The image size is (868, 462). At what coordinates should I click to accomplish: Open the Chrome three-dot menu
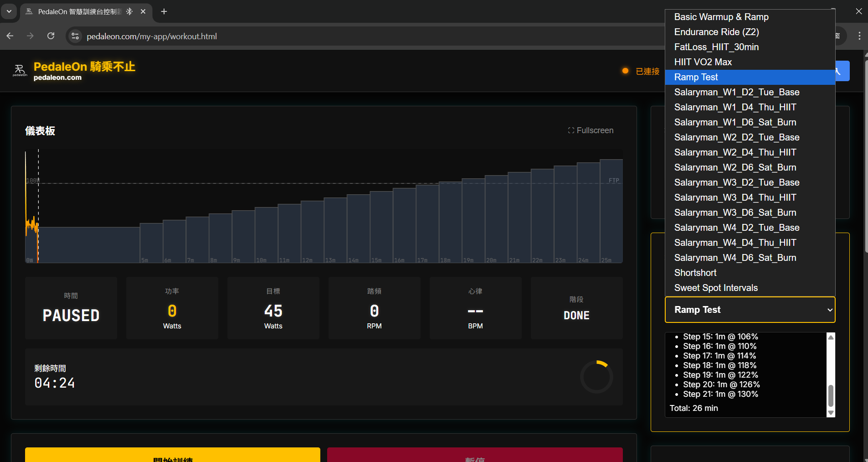(859, 36)
